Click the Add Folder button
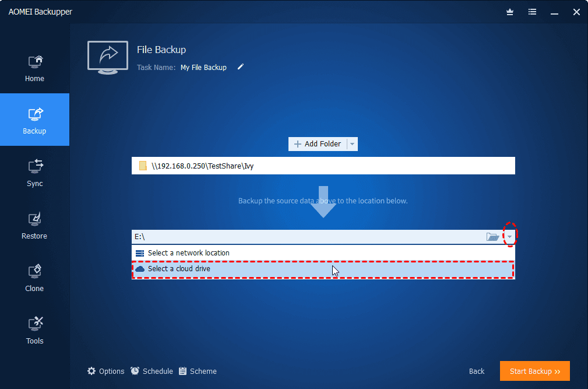588x389 pixels. 318,144
